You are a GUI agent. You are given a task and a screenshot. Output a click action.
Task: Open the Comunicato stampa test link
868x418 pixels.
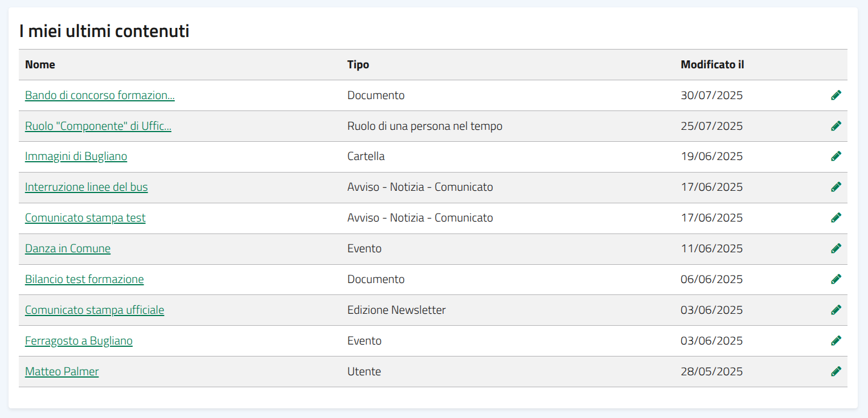(85, 218)
